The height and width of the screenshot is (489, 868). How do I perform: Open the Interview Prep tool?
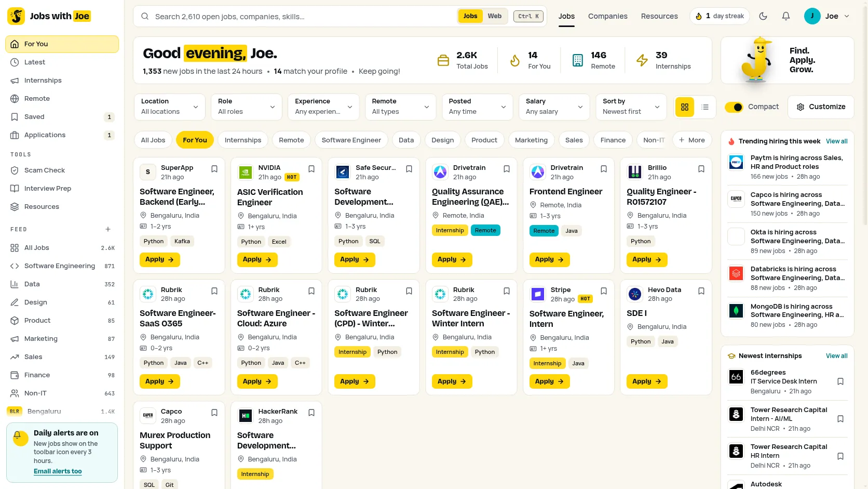pos(62,189)
